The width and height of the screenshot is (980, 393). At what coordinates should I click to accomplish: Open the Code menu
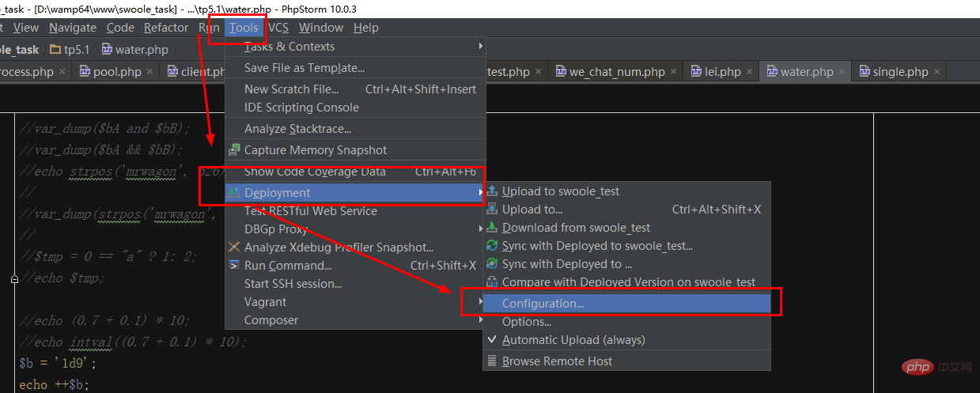point(120,28)
